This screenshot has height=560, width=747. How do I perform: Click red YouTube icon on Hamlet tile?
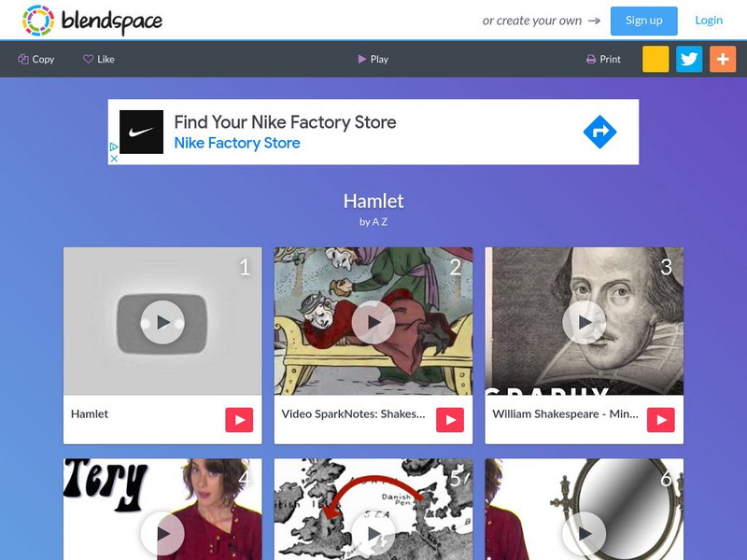pyautogui.click(x=239, y=420)
